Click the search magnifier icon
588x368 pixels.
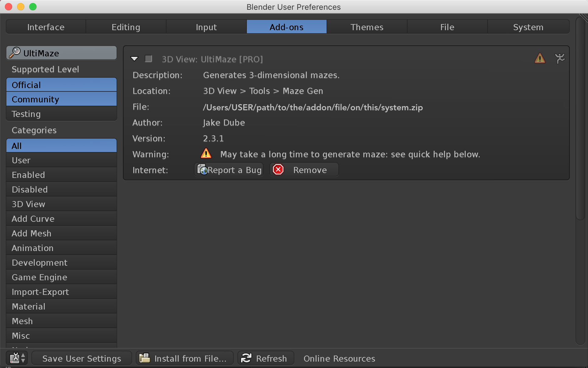pyautogui.click(x=14, y=53)
